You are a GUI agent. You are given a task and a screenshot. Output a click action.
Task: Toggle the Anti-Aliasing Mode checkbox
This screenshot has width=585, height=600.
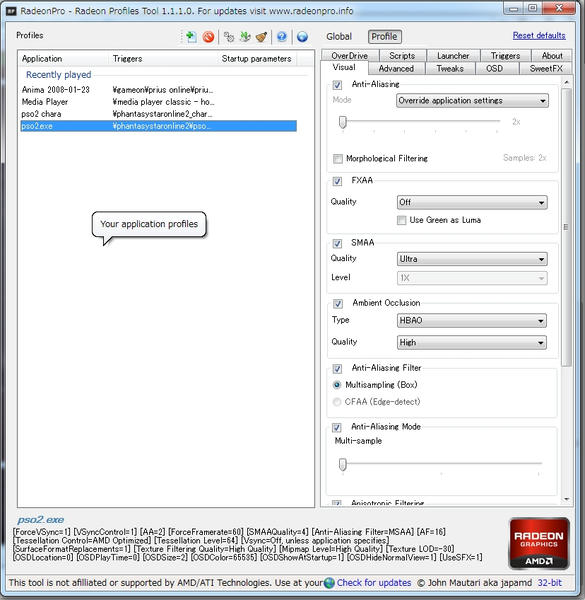point(337,427)
